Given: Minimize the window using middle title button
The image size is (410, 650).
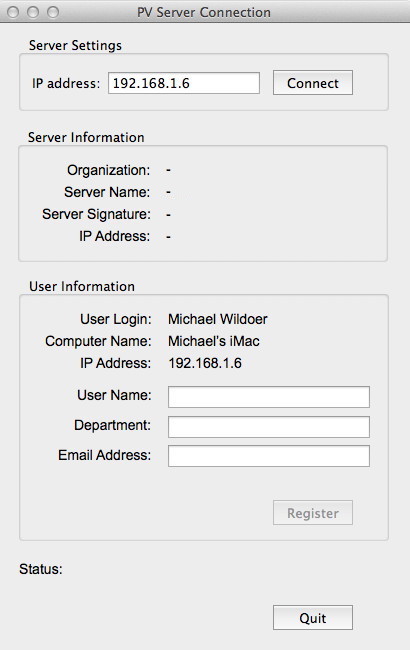Looking at the screenshot, I should [33, 12].
